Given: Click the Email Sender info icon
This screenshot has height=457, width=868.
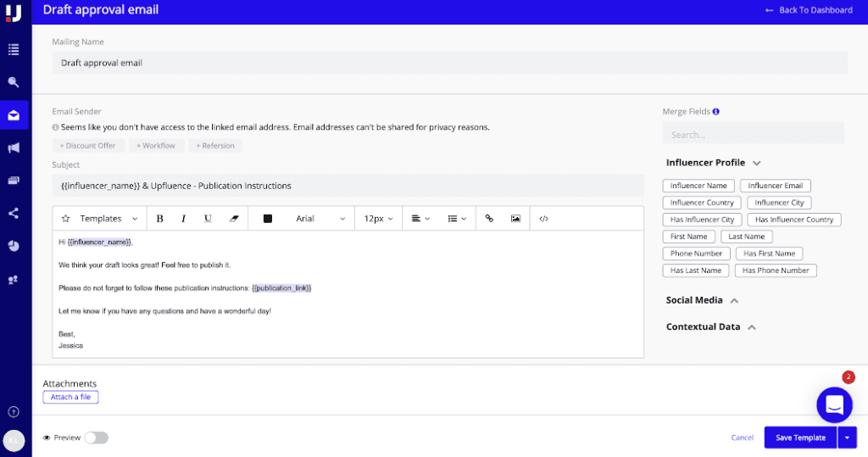Looking at the screenshot, I should click(55, 127).
